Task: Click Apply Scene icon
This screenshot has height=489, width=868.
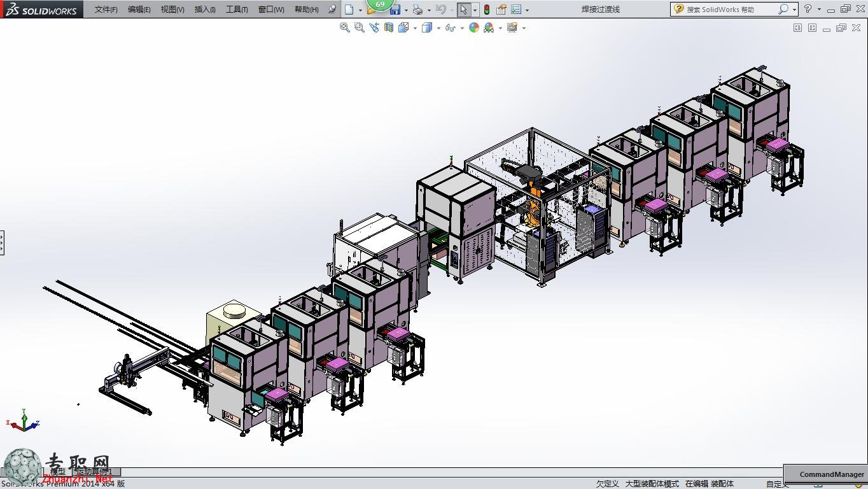Action: click(489, 27)
